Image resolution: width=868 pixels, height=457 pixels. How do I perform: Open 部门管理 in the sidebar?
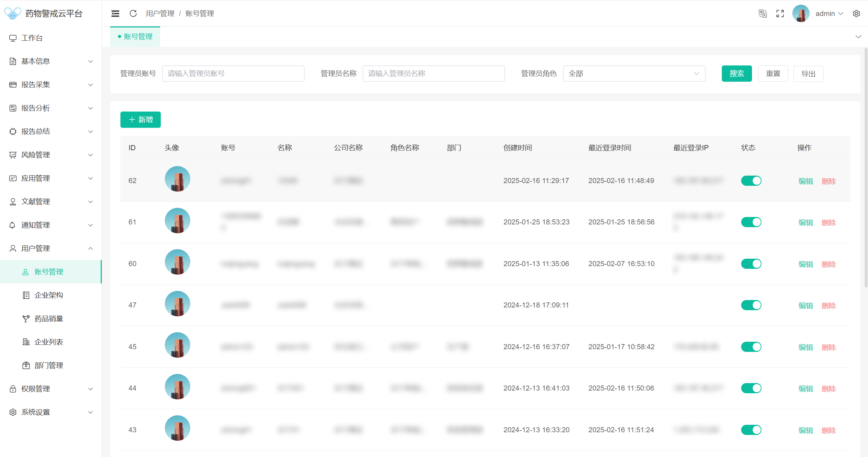(49, 365)
